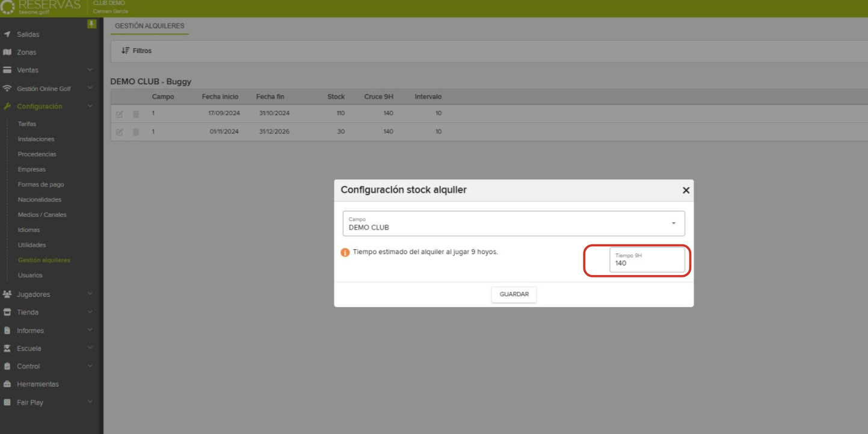Click the orange info icon in the dialog
This screenshot has height=434, width=868.
(345, 253)
